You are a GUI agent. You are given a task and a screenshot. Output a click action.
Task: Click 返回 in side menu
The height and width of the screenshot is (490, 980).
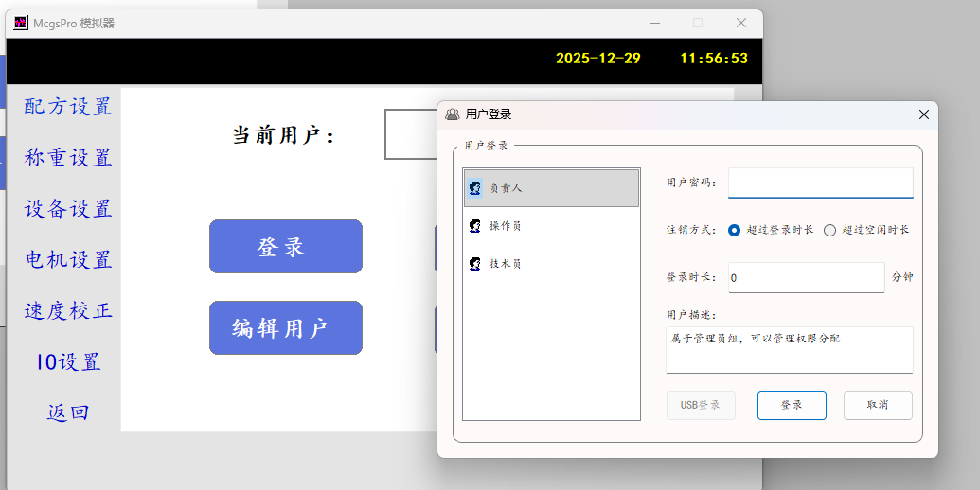(x=67, y=412)
